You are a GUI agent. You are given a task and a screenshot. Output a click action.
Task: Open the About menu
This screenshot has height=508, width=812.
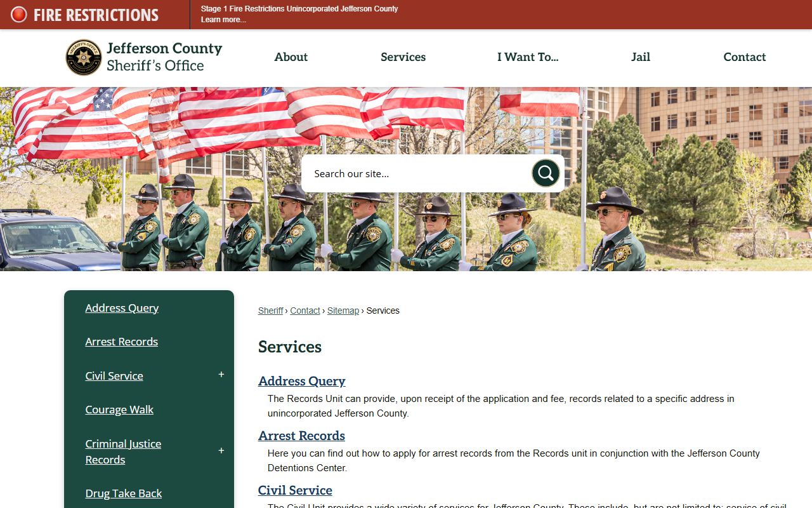click(x=291, y=57)
